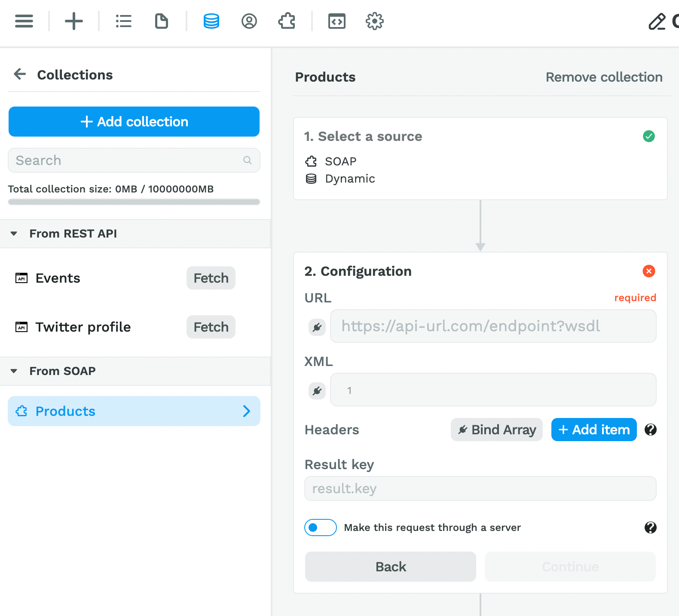This screenshot has width=679, height=616.
Task: Click the URL field bind plug icon
Action: tap(317, 327)
